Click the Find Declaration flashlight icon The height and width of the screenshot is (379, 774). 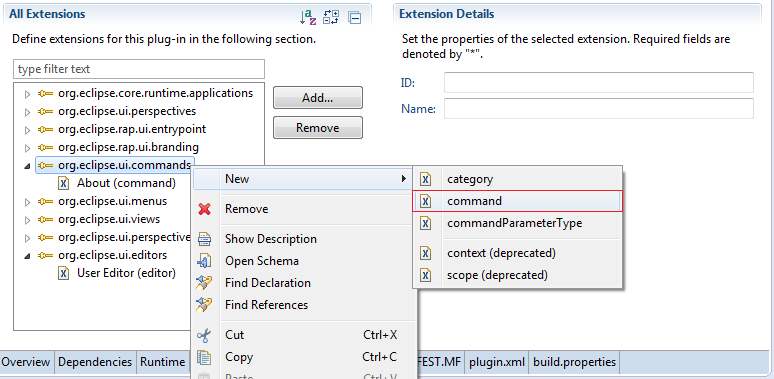point(204,283)
